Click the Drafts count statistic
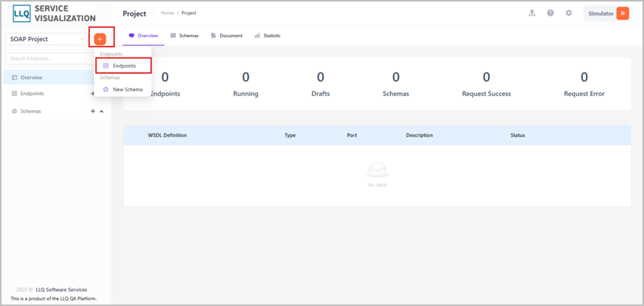 click(320, 84)
